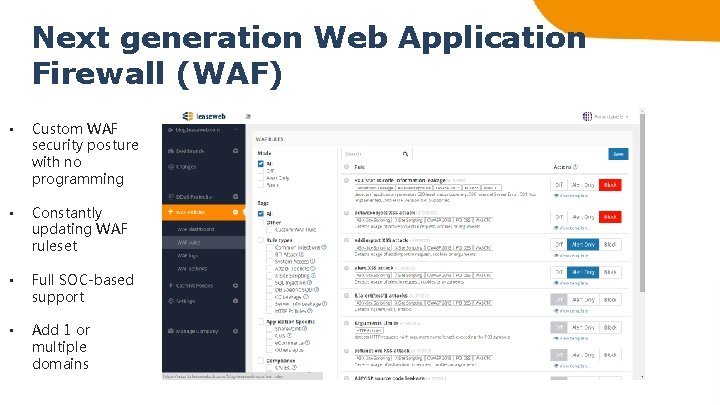The height and width of the screenshot is (405, 720).
Task: Check the Block mode checkbox
Action: [261, 185]
